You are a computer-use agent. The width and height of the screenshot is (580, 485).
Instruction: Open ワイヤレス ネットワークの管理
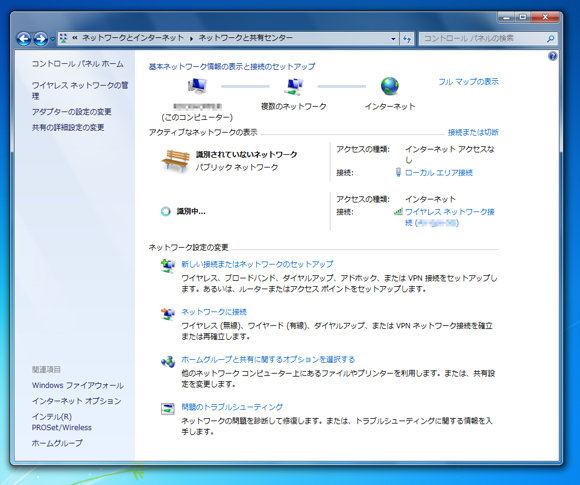[x=80, y=90]
